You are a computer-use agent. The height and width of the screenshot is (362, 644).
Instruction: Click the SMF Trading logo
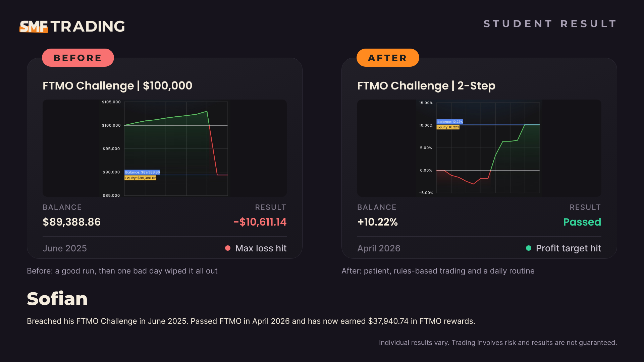click(x=72, y=26)
